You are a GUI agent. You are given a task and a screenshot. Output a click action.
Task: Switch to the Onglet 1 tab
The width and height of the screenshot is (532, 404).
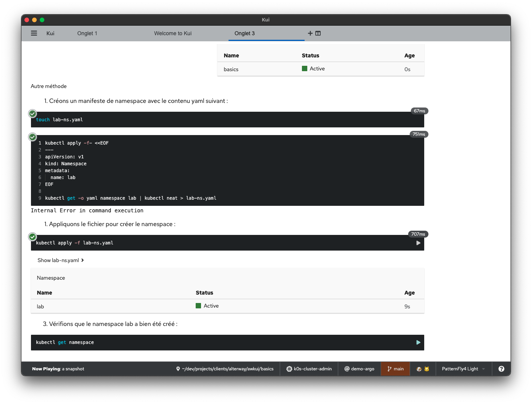point(87,33)
